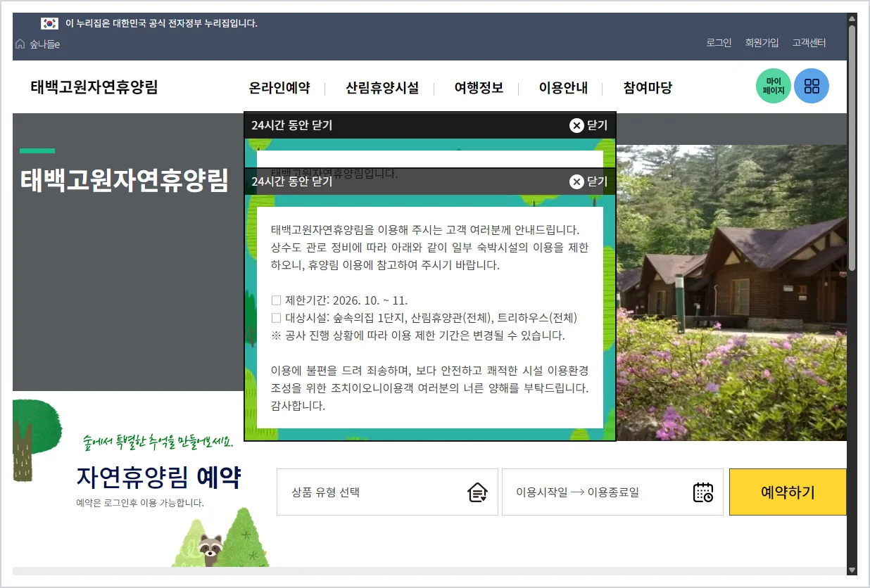The width and height of the screenshot is (870, 588).
Task: Open the 산림휴양시설 menu
Action: (x=382, y=88)
